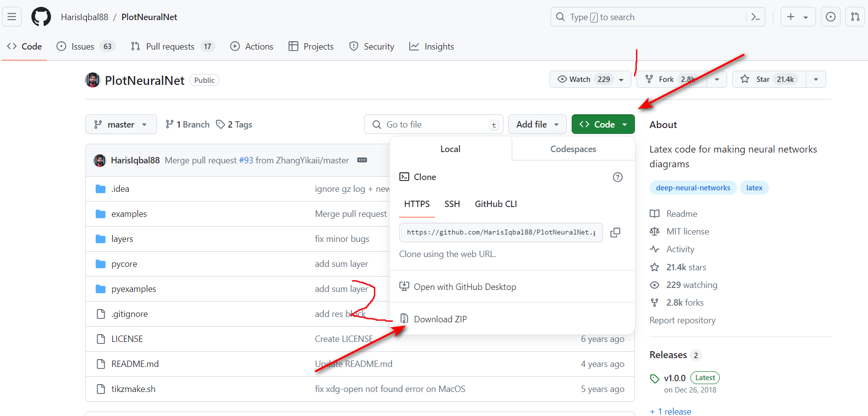View the 2 Tags link
Screen dimensions: 868x416
coord(234,125)
